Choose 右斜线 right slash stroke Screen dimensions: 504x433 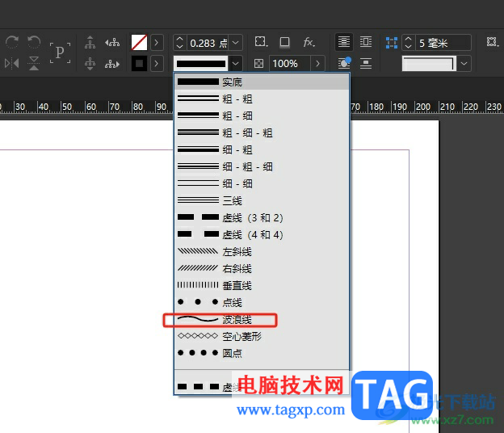(262, 268)
